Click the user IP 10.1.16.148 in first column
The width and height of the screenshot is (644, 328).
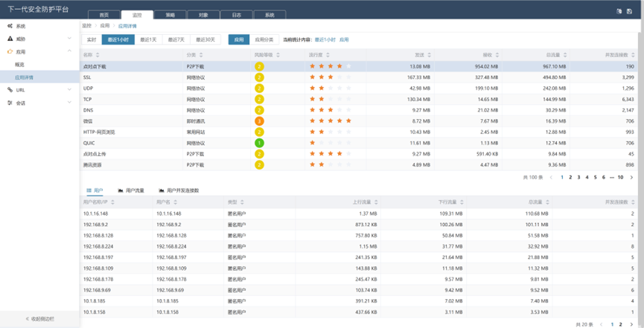96,214
